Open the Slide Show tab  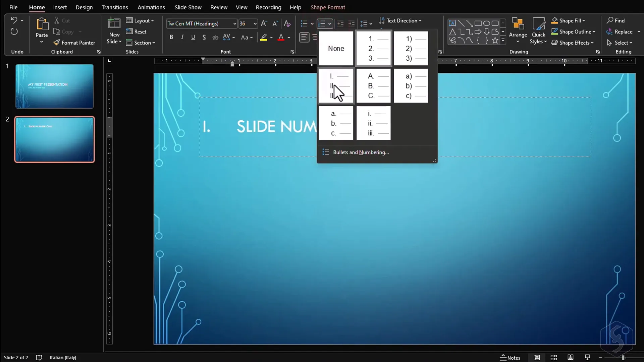(188, 7)
